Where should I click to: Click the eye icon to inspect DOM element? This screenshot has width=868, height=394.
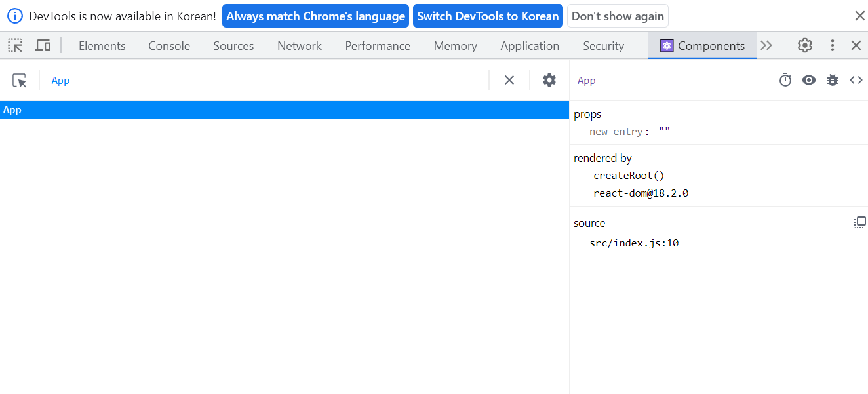click(x=809, y=80)
